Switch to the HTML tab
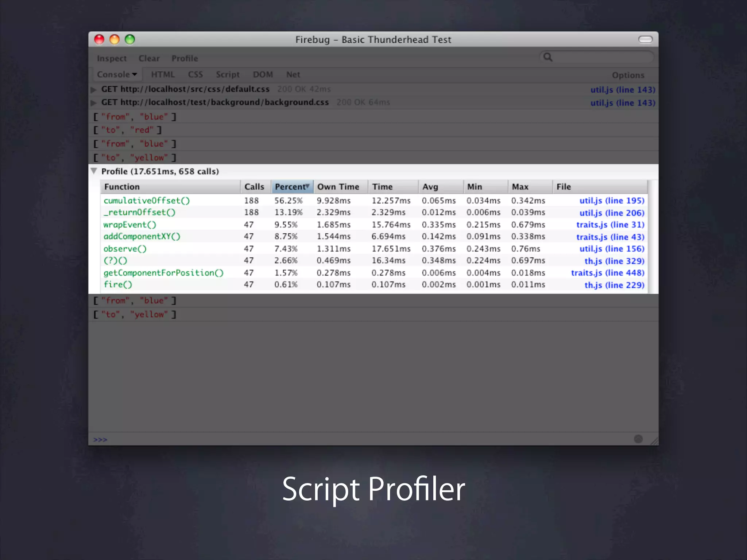Image resolution: width=747 pixels, height=560 pixels. (x=163, y=74)
